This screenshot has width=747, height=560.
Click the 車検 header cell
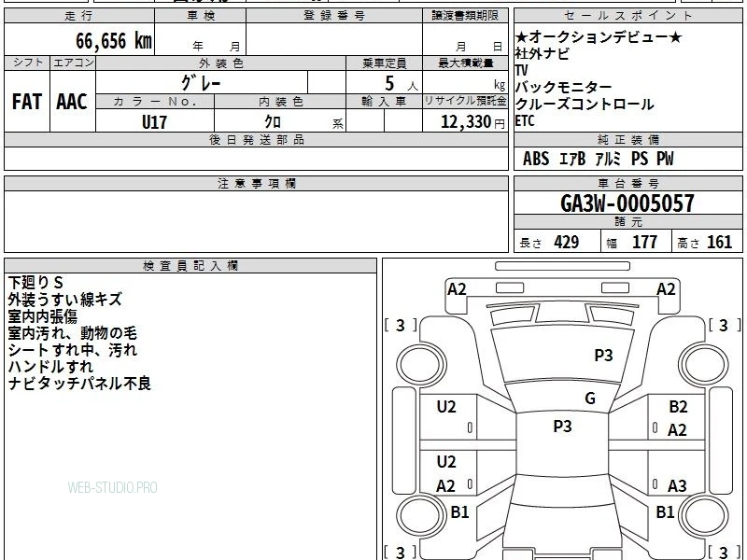(x=201, y=16)
